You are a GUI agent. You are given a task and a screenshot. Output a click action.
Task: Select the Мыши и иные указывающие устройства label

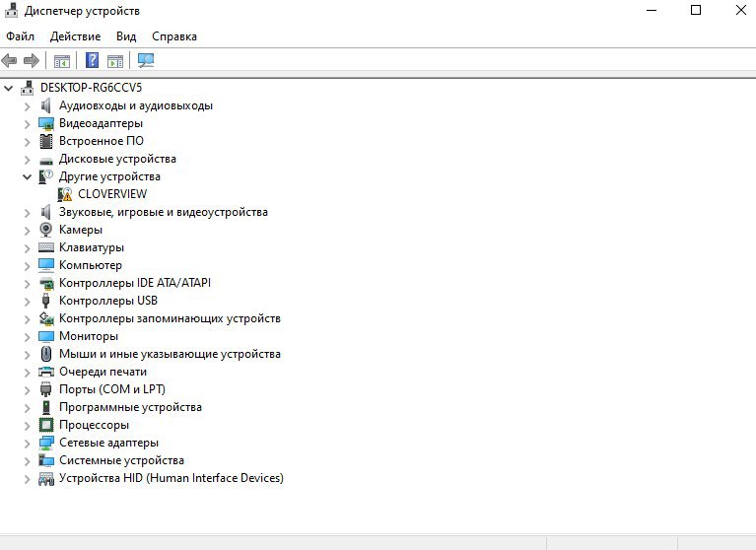point(170,354)
